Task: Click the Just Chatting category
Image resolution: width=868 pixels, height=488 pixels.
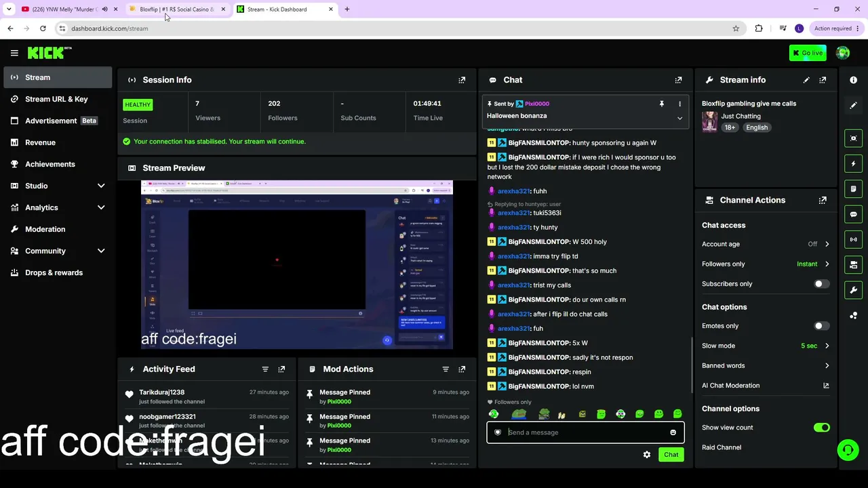Action: pyautogui.click(x=741, y=117)
